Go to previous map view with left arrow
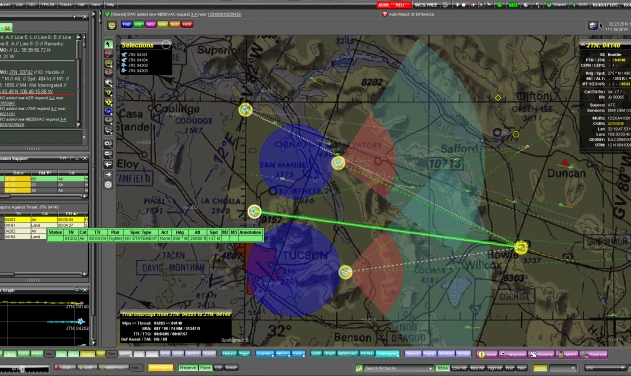Screen dimensions: 631x376 tap(109, 164)
